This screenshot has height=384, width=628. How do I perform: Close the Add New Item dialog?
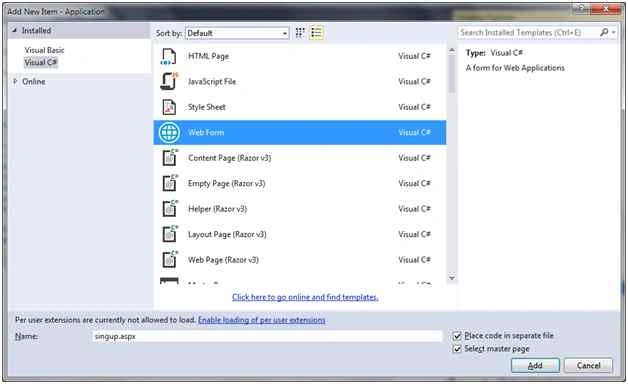click(x=606, y=9)
